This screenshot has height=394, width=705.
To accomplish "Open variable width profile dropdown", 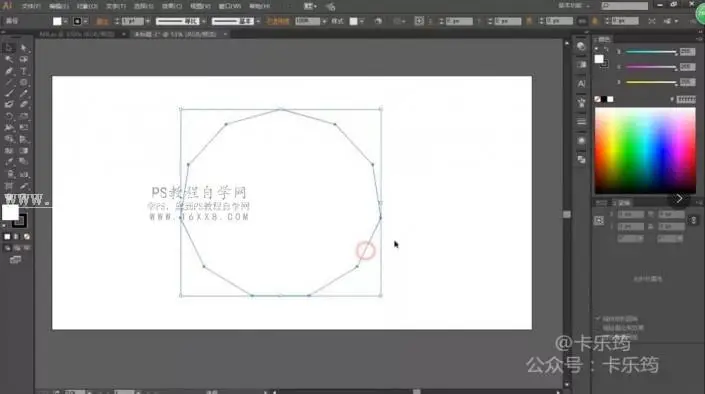I will click(x=204, y=21).
